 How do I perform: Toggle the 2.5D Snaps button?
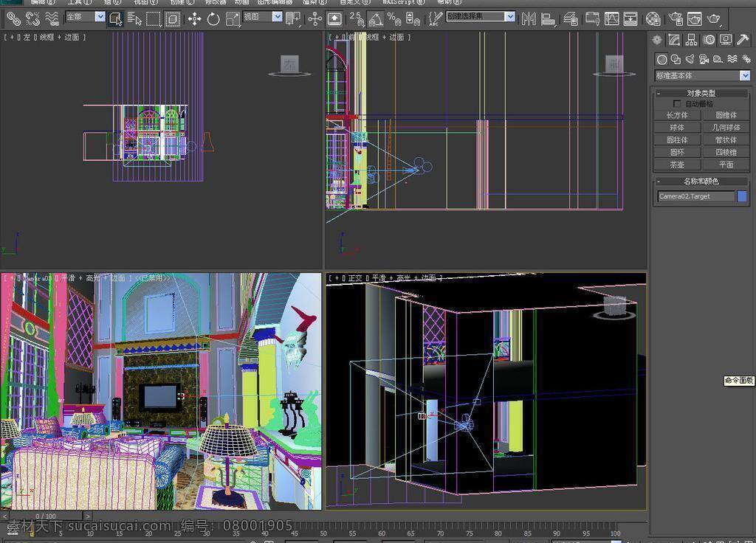point(357,18)
